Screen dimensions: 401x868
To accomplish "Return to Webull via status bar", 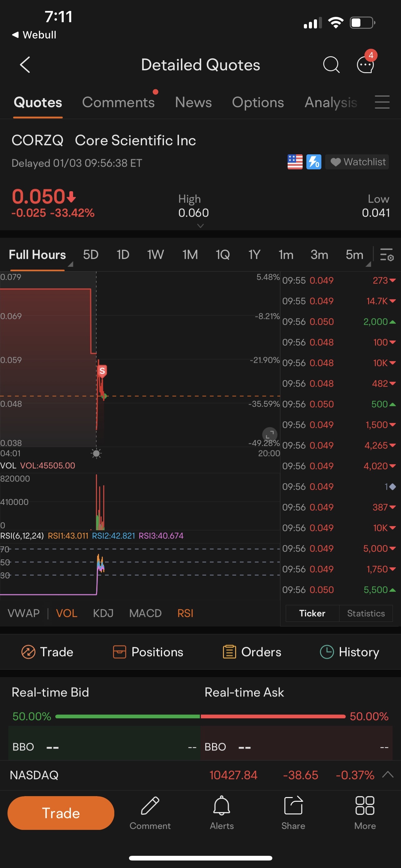I will [34, 35].
